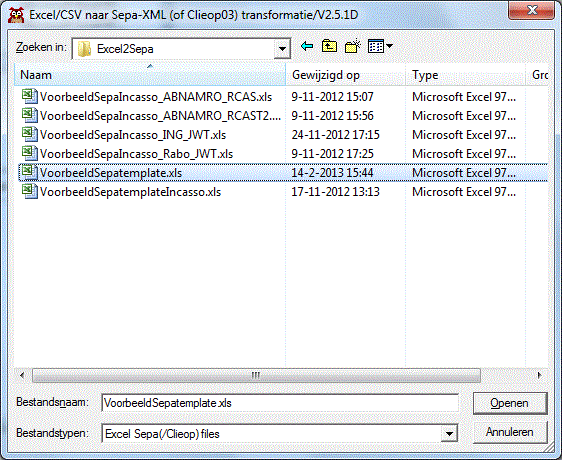Select file VoorbeeldSepatemplate.xls in list
562x460 pixels.
pyautogui.click(x=111, y=173)
